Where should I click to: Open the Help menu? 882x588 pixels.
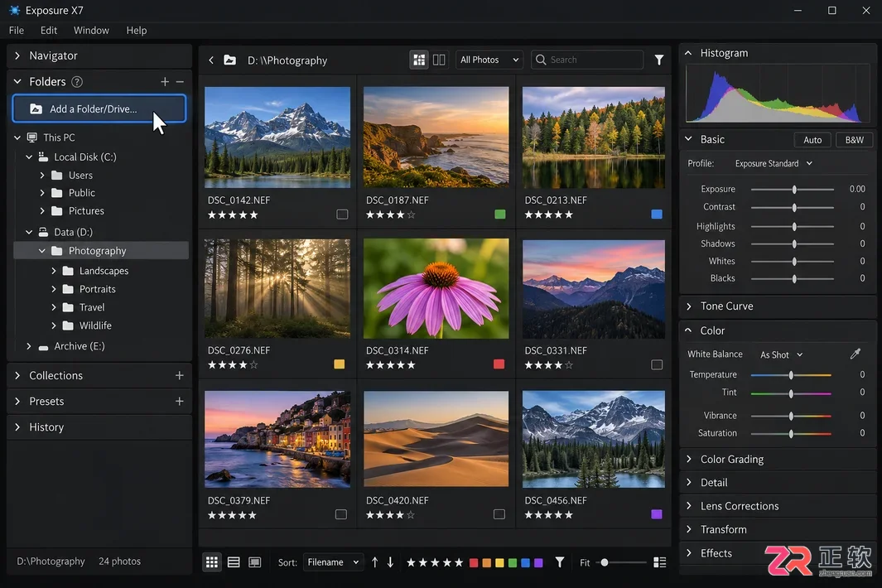click(136, 31)
